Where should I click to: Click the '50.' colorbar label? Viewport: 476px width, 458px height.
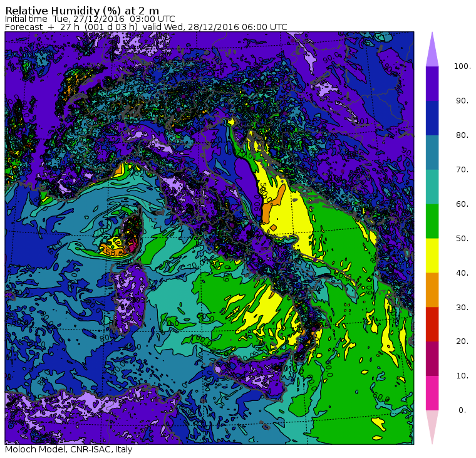point(462,239)
